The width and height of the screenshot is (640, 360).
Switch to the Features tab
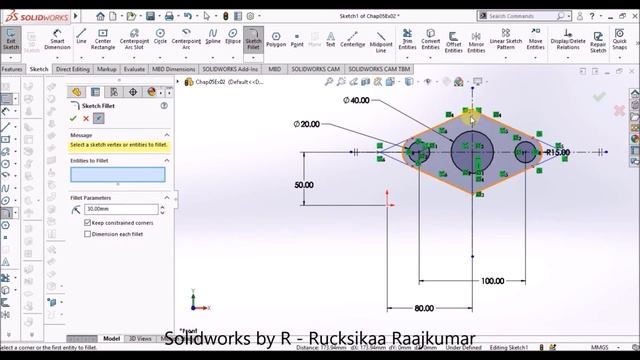12,69
